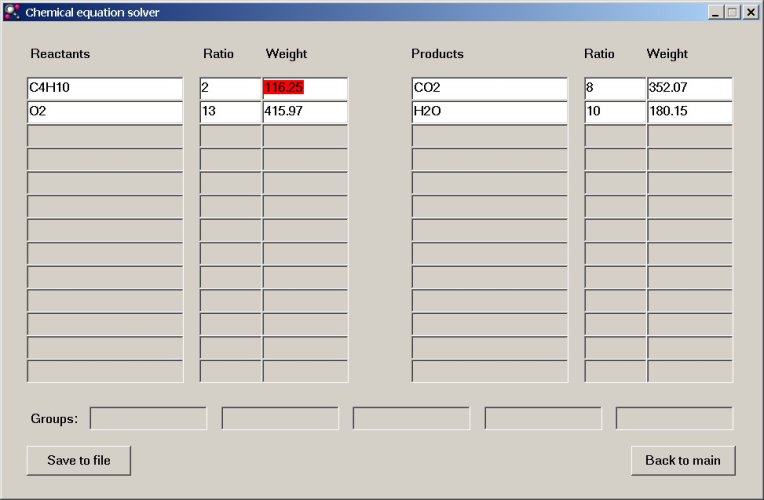Click the Ratio heading beside Reactants
The width and height of the screenshot is (764, 500).
(x=218, y=54)
